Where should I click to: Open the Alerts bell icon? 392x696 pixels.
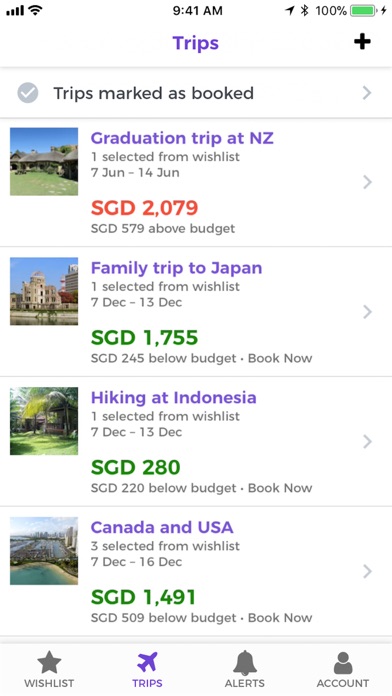(x=245, y=663)
